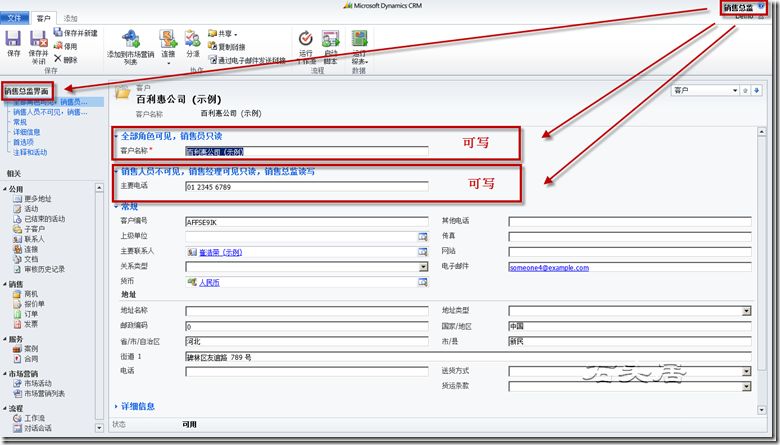Click 保存并新建 in the ribbon
The width and height of the screenshot is (780, 445).
(76, 33)
